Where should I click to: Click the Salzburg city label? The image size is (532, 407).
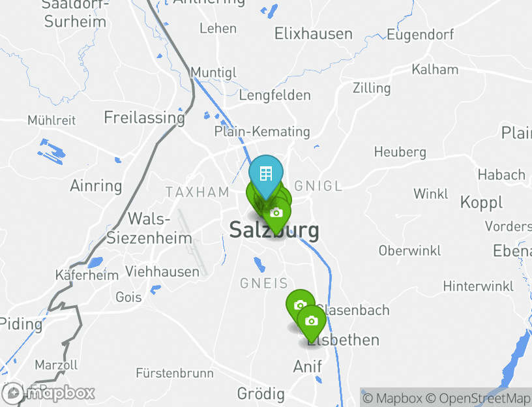tap(274, 230)
